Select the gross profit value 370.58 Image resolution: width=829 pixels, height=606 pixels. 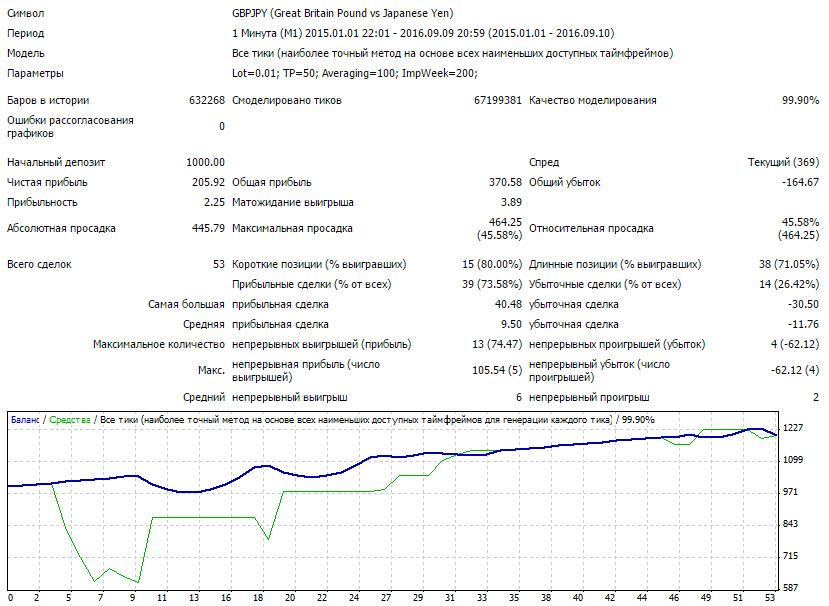(505, 182)
